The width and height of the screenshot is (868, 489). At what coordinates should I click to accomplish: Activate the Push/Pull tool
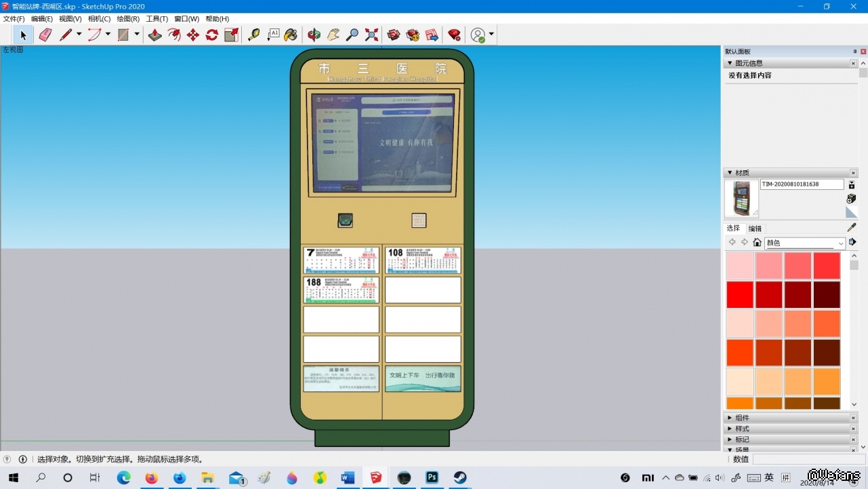pyautogui.click(x=155, y=35)
